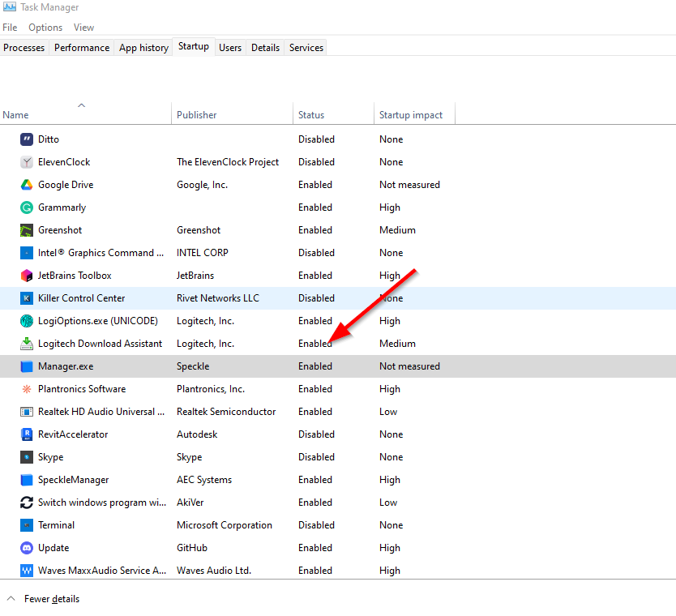
Task: Click the ElevenClock icon
Action: click(27, 162)
